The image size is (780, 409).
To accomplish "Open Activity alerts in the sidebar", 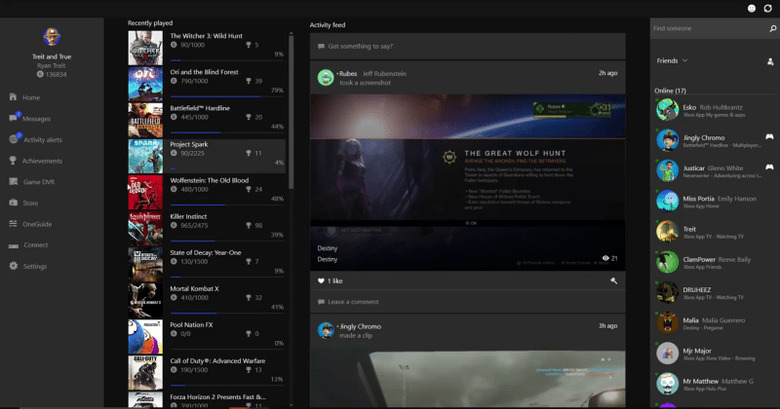I will [x=35, y=139].
